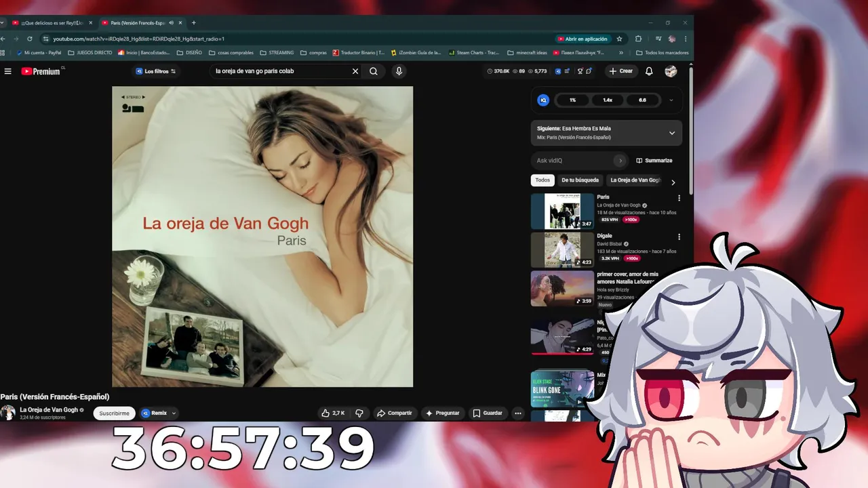Open the YouTube hamburger guide menu
This screenshot has height=488, width=868.
click(7, 71)
